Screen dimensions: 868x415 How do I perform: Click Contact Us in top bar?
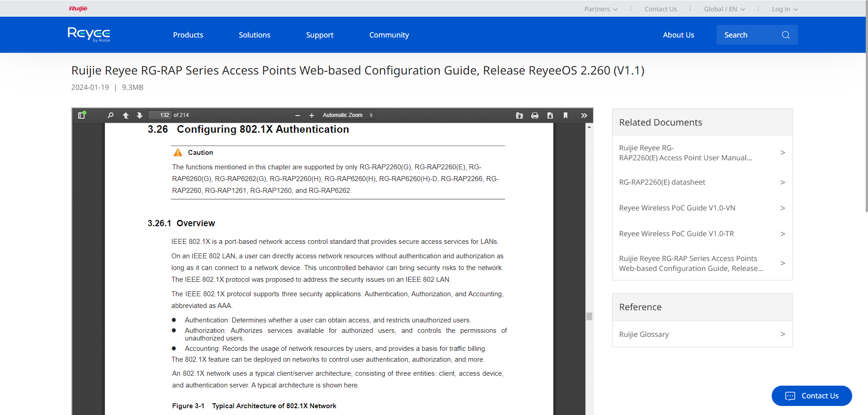[660, 9]
